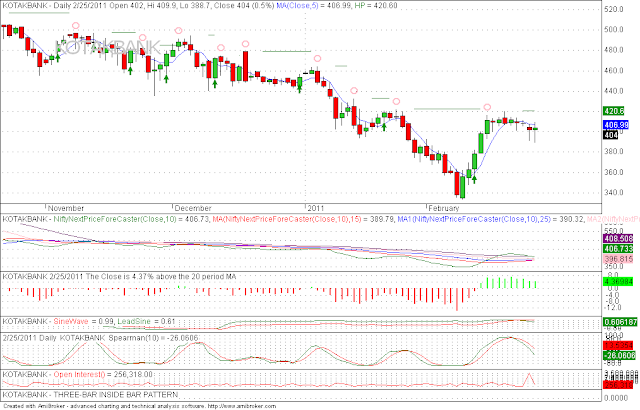The image size is (640, 410).
Task: Click the green 406.733 value label
Action: tap(618, 248)
